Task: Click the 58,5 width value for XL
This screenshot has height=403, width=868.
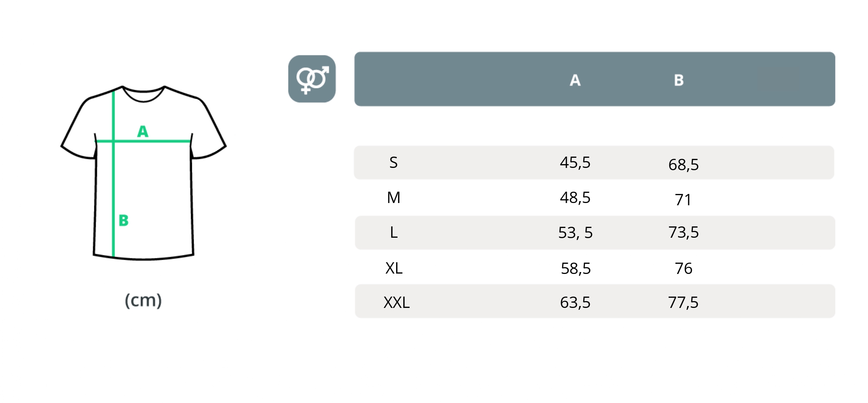Action: (x=576, y=268)
